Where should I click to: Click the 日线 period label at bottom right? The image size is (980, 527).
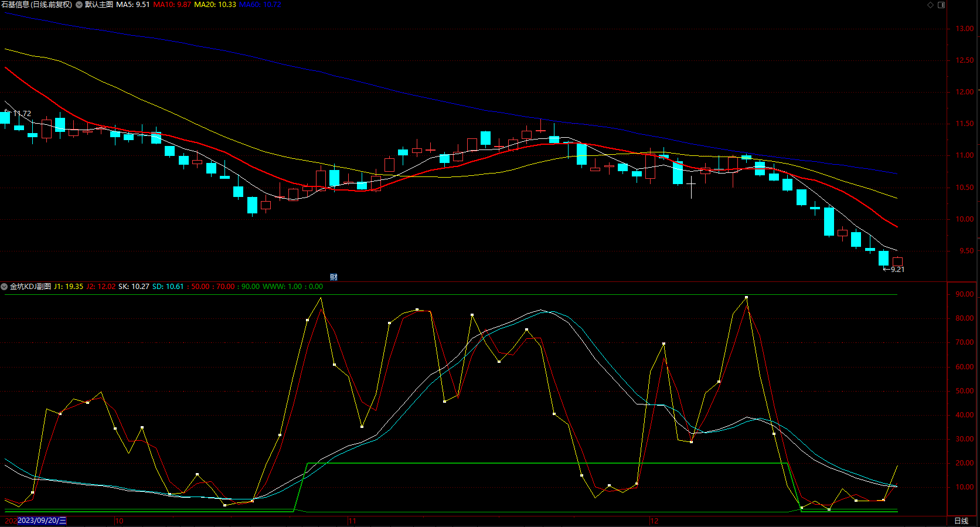961,521
